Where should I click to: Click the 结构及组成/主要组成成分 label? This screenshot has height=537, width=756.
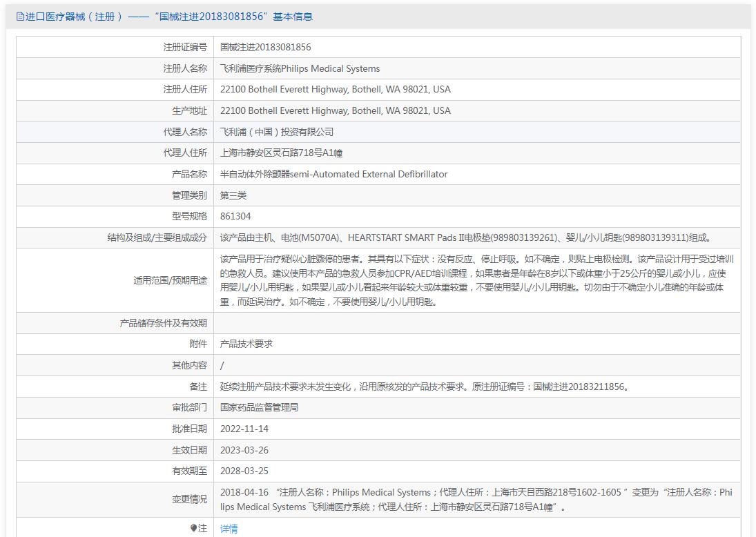pyautogui.click(x=157, y=237)
